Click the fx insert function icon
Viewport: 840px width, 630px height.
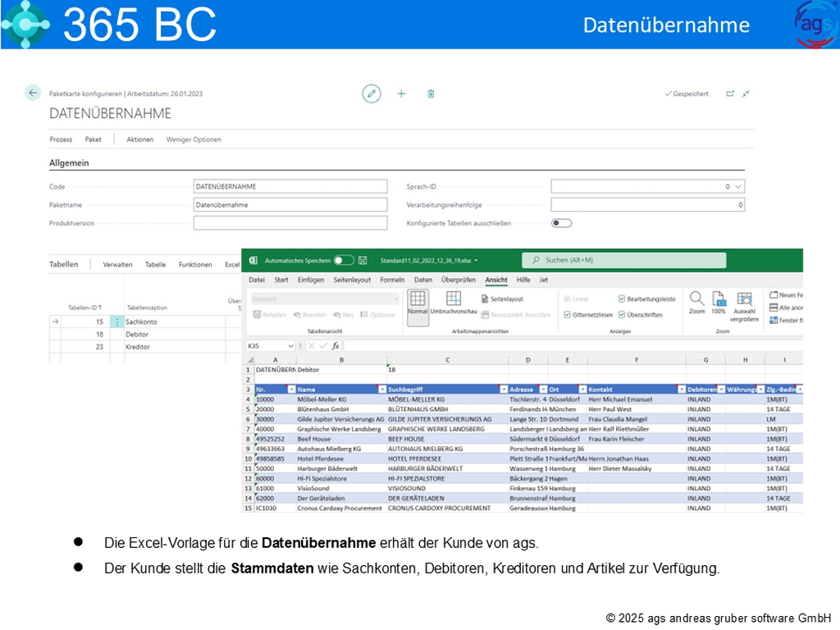pyautogui.click(x=336, y=346)
